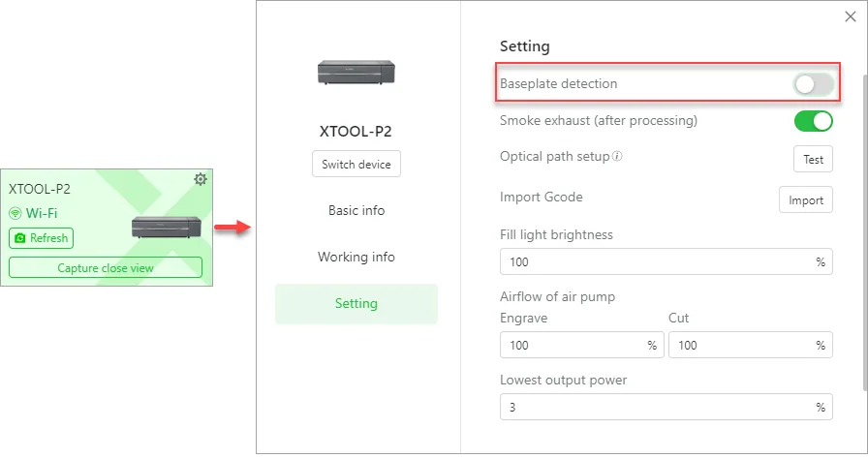Close the settings dialog with X
The height and width of the screenshot is (458, 868).
[851, 16]
